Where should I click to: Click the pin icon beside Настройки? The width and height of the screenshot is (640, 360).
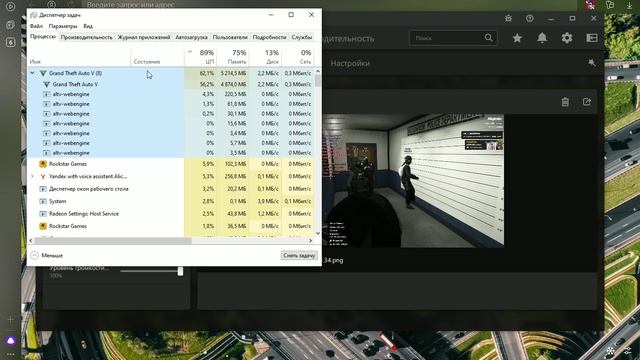click(x=592, y=62)
